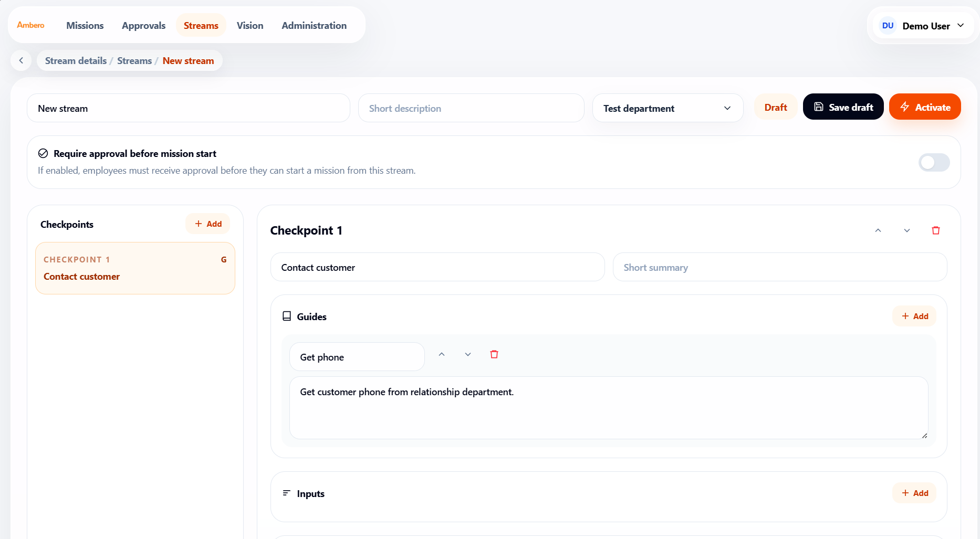
Task: Click the New stream breadcrumb
Action: tap(188, 60)
